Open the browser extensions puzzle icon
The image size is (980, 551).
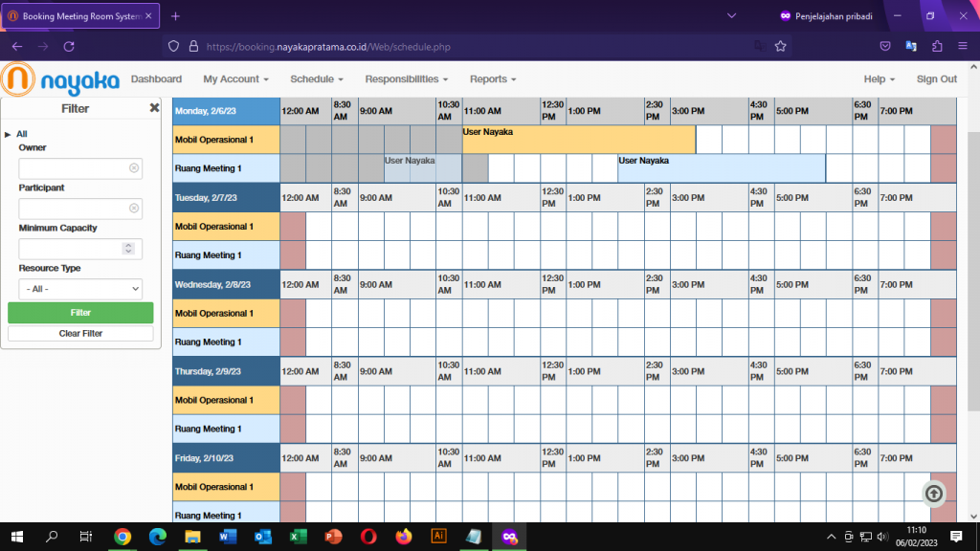coord(937,46)
